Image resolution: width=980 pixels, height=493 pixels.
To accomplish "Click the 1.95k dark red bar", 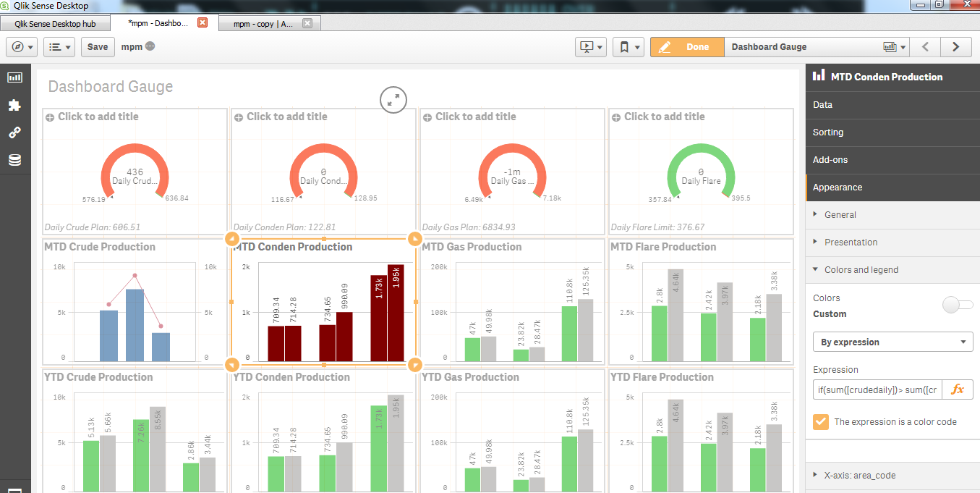I will (396, 313).
